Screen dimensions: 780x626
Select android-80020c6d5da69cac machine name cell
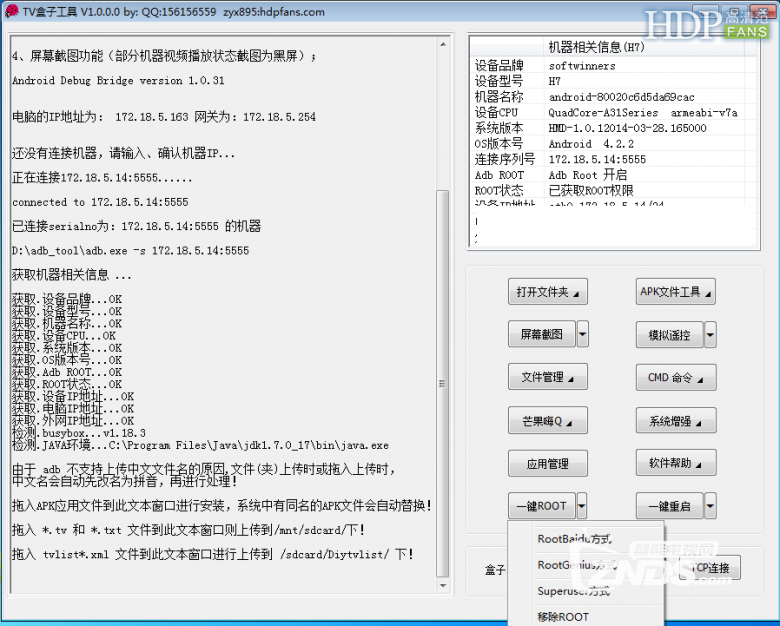pyautogui.click(x=644, y=97)
